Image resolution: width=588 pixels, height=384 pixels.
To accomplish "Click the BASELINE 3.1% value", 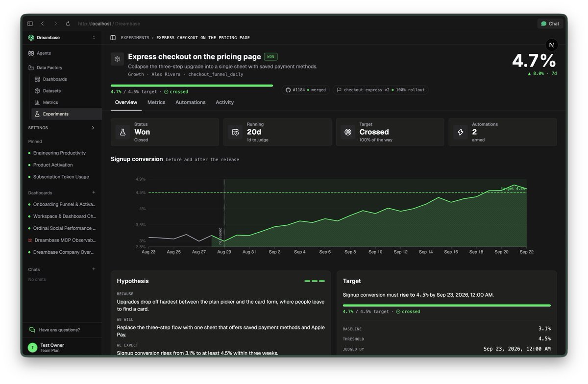I will click(x=544, y=329).
